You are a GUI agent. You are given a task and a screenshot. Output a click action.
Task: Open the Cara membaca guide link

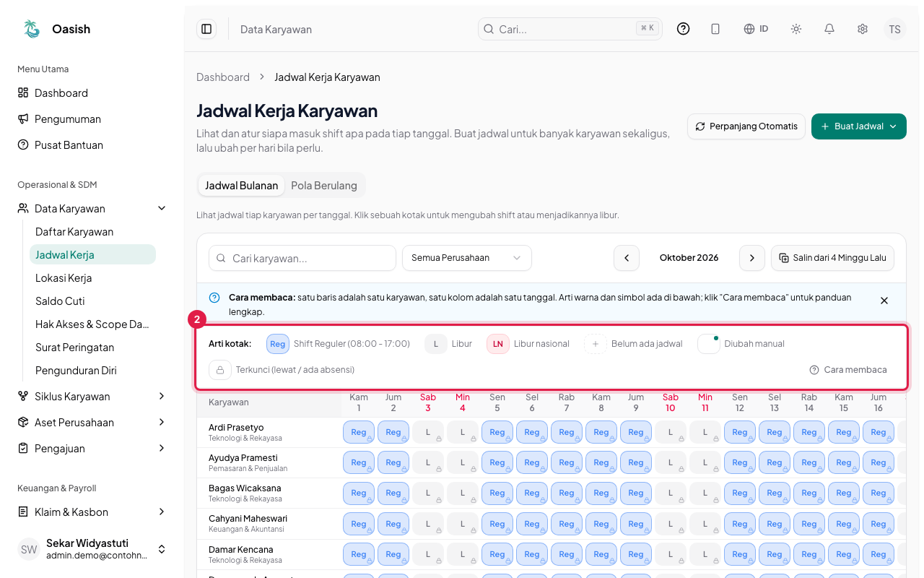tap(848, 370)
